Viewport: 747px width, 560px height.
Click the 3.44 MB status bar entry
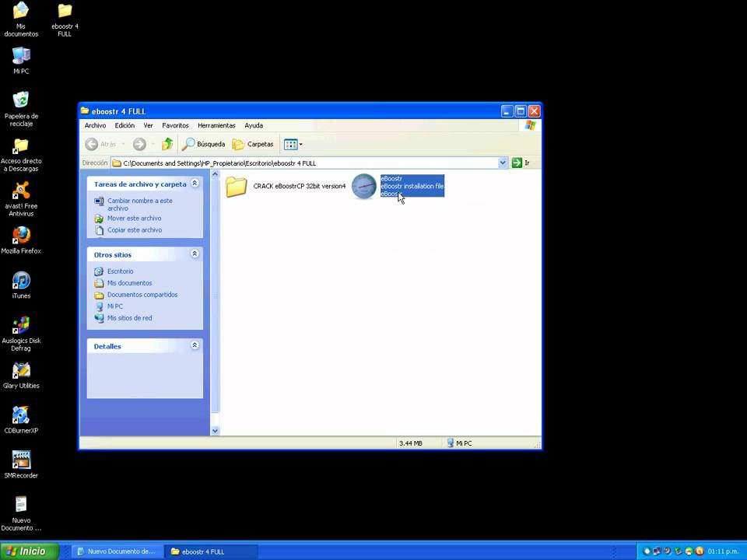pos(411,443)
